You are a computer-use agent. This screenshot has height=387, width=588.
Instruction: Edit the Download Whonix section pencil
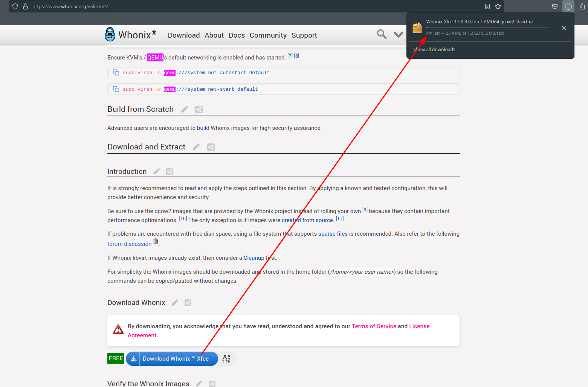175,302
